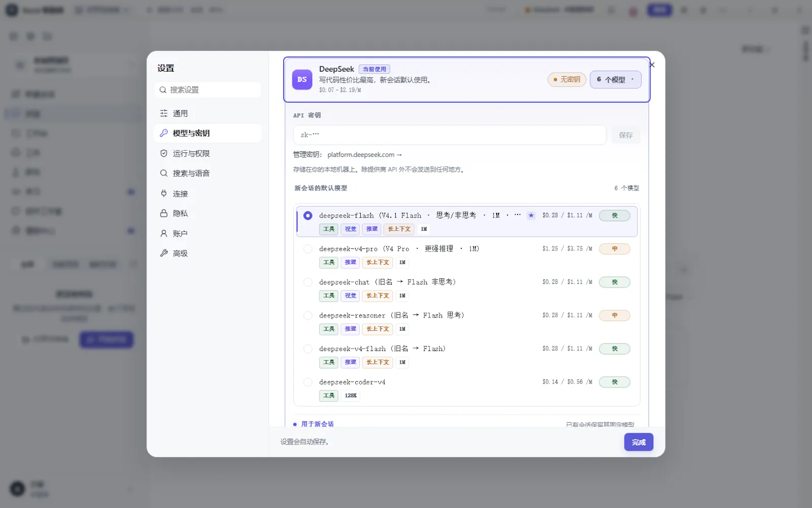The image size is (812, 508).
Task: Click the 长上下文 tag on deepseek-chat row
Action: [x=378, y=296]
